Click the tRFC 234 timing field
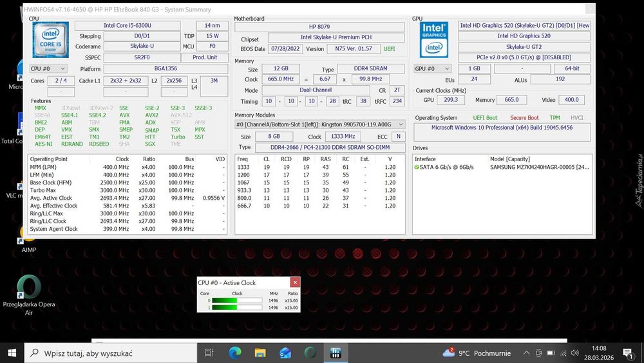 397,101
